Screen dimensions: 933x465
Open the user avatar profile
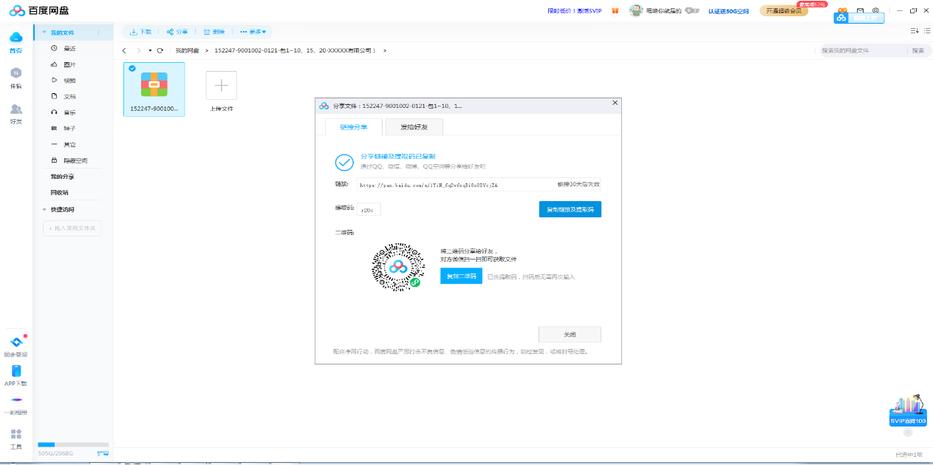(636, 11)
